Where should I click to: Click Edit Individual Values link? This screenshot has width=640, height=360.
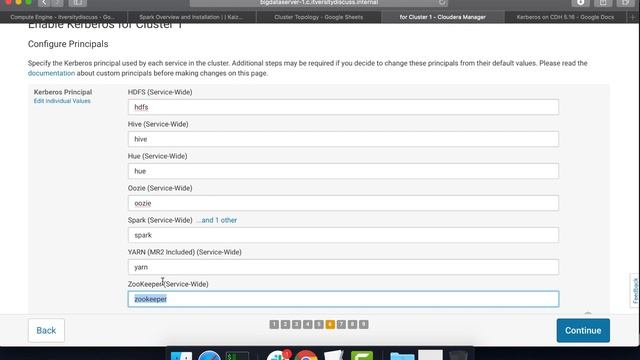click(x=62, y=101)
